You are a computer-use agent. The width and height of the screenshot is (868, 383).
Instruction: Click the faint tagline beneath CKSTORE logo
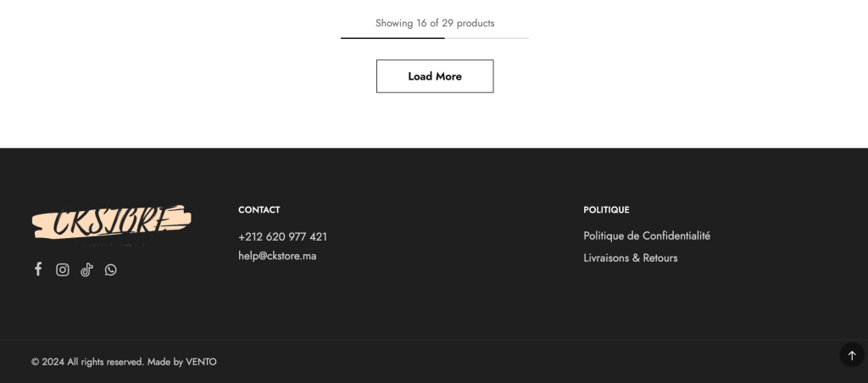point(113,245)
